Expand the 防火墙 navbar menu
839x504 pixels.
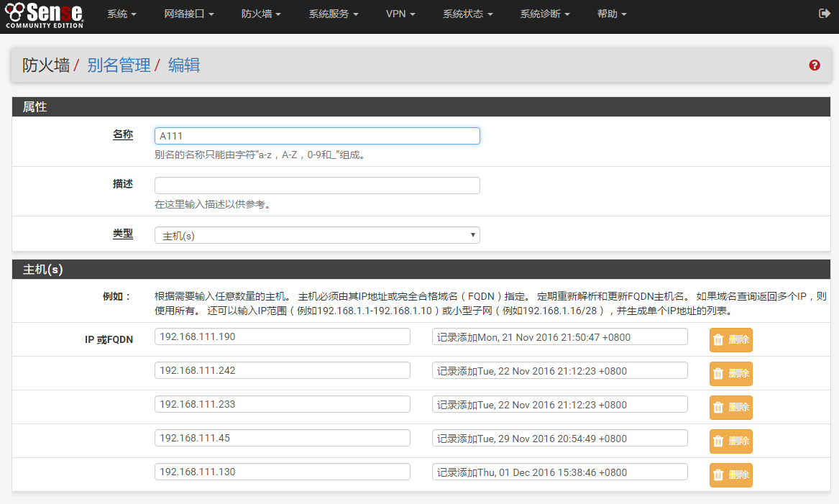261,14
